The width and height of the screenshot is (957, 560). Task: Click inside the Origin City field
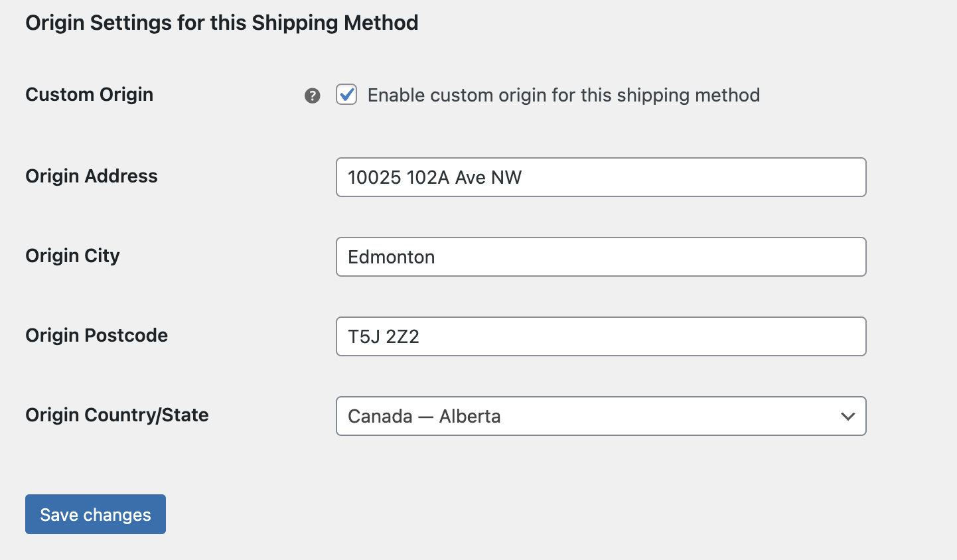(x=601, y=257)
